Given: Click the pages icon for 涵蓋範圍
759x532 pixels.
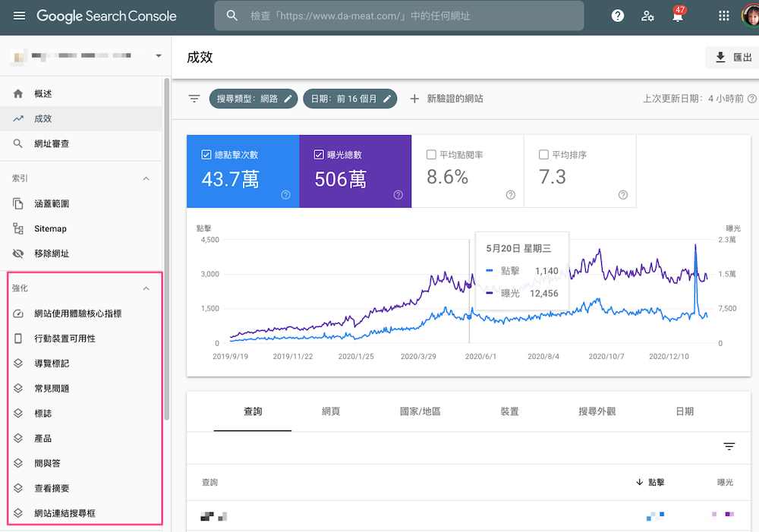Looking at the screenshot, I should pyautogui.click(x=18, y=203).
